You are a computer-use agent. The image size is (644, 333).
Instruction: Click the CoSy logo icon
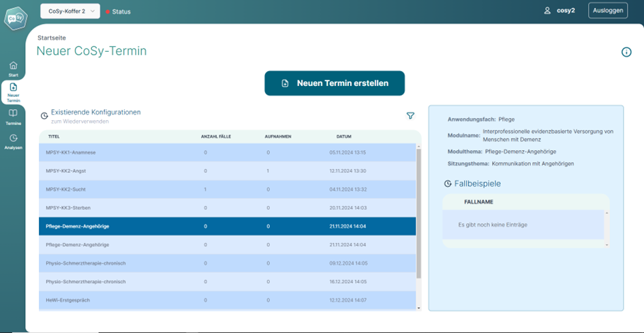click(x=15, y=18)
